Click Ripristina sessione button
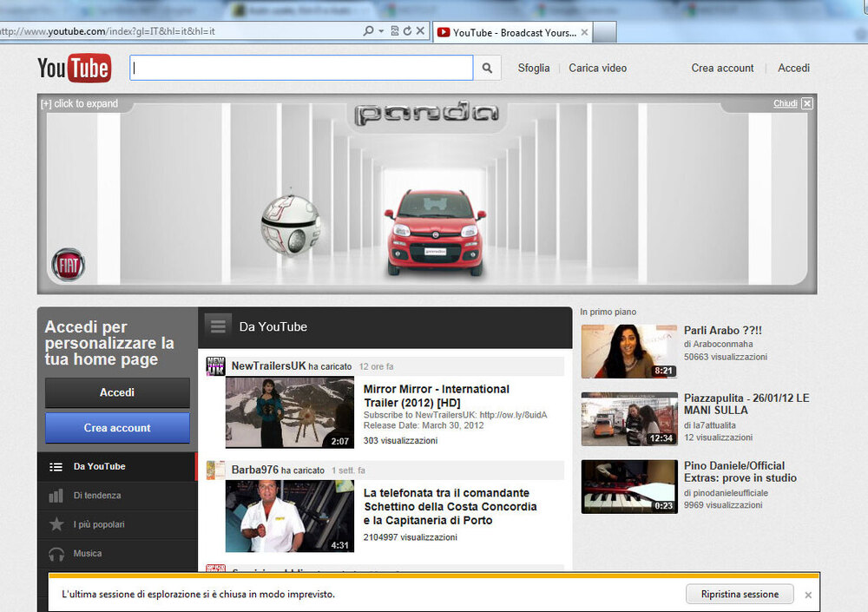This screenshot has height=612, width=868. coord(740,595)
